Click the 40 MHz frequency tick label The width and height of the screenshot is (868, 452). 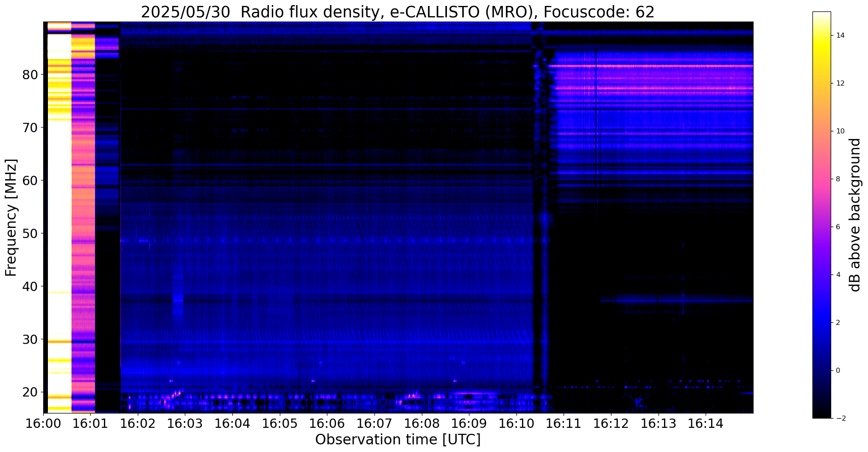tap(30, 286)
